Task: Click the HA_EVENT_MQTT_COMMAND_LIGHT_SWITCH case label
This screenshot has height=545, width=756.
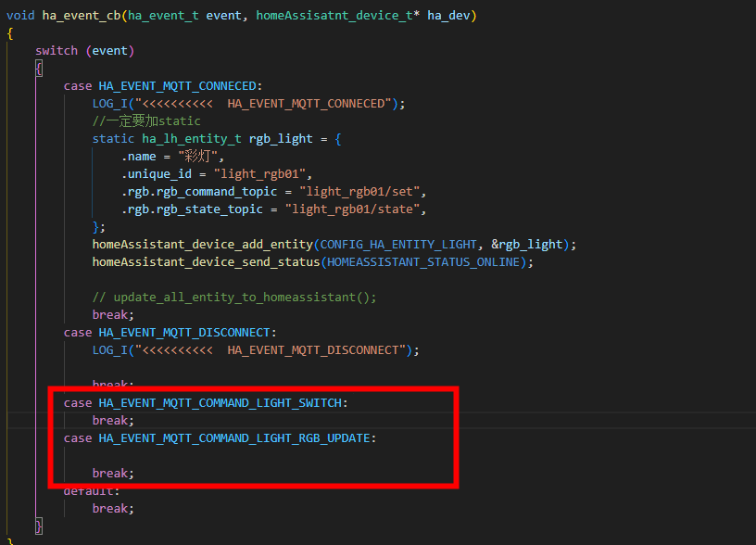Action: (220, 402)
